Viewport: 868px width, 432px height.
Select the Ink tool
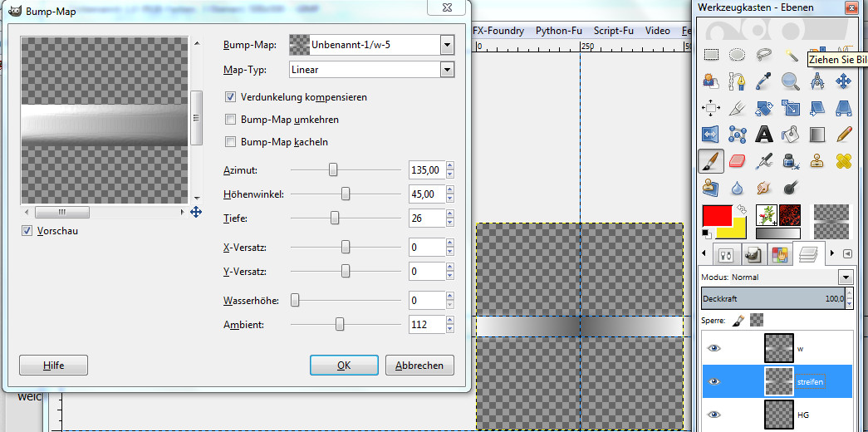(x=791, y=162)
